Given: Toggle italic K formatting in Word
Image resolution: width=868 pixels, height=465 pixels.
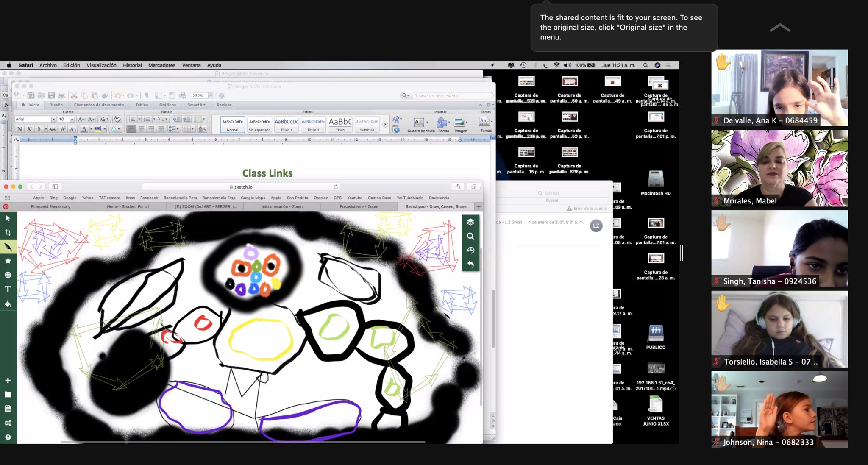Looking at the screenshot, I should [29, 129].
